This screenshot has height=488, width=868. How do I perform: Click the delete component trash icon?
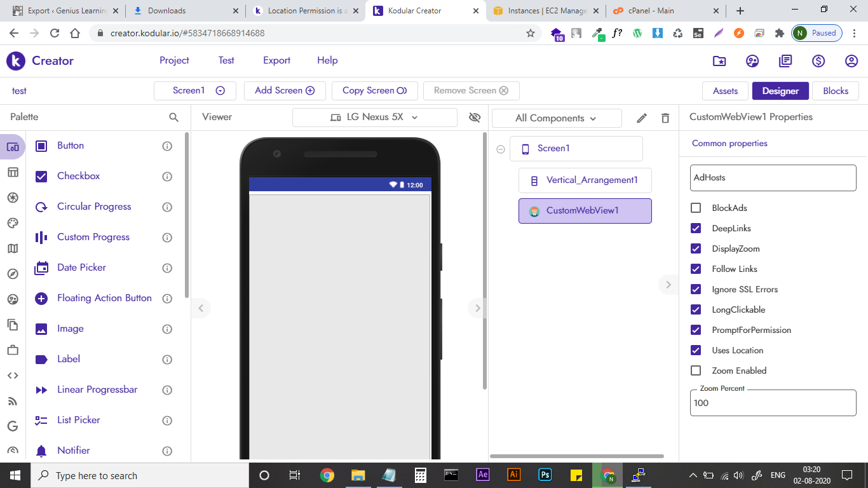(665, 118)
